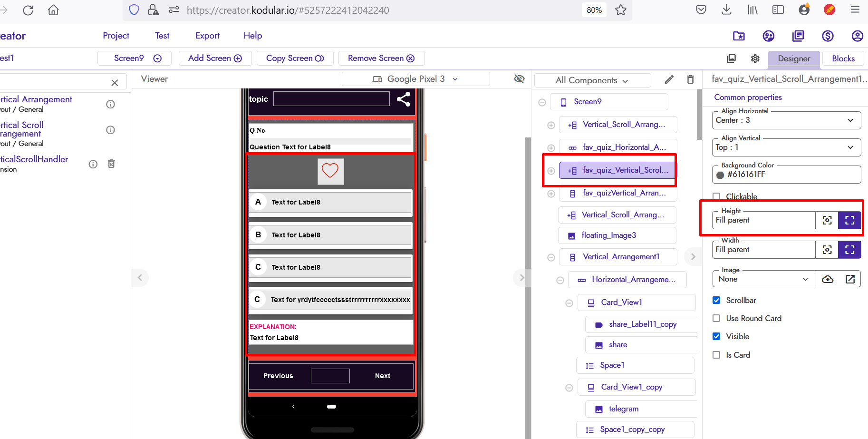
Task: Open the Align Horizontal dropdown
Action: (x=786, y=120)
